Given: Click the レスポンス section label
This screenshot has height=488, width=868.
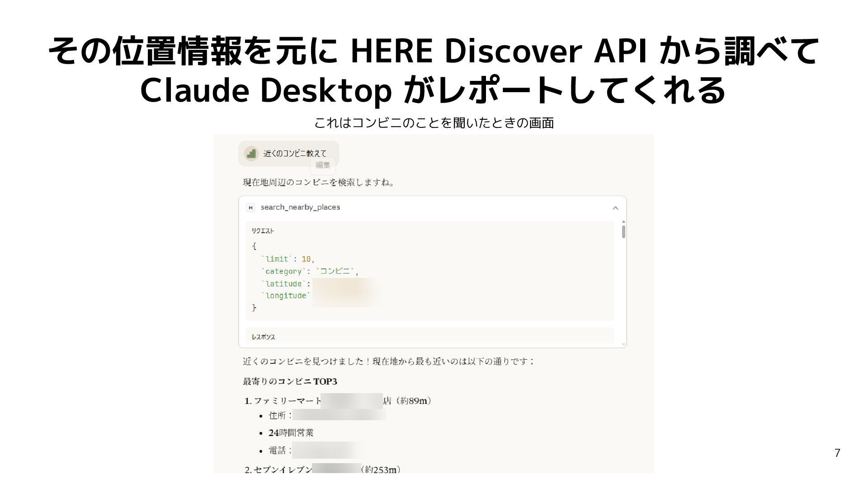Looking at the screenshot, I should [x=264, y=337].
